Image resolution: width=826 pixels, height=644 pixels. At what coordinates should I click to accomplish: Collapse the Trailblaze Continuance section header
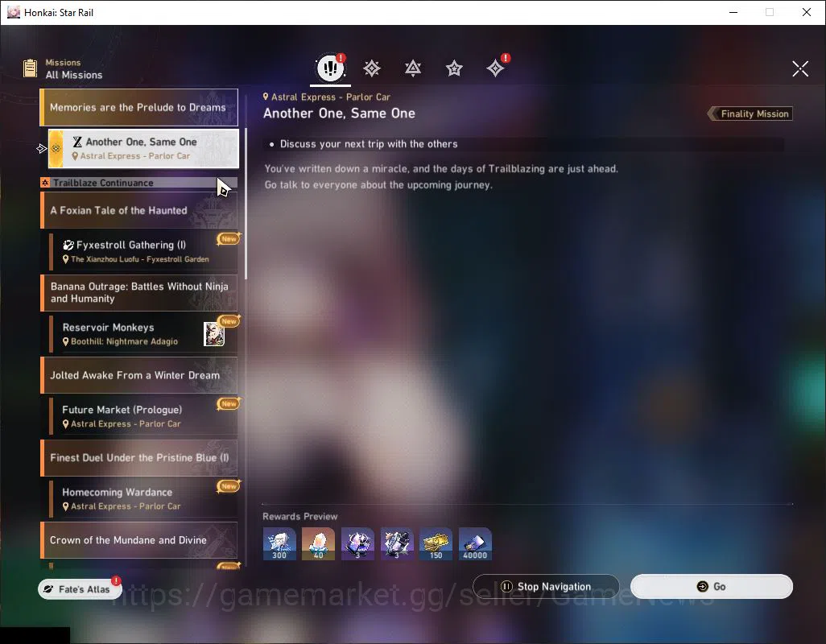click(139, 183)
